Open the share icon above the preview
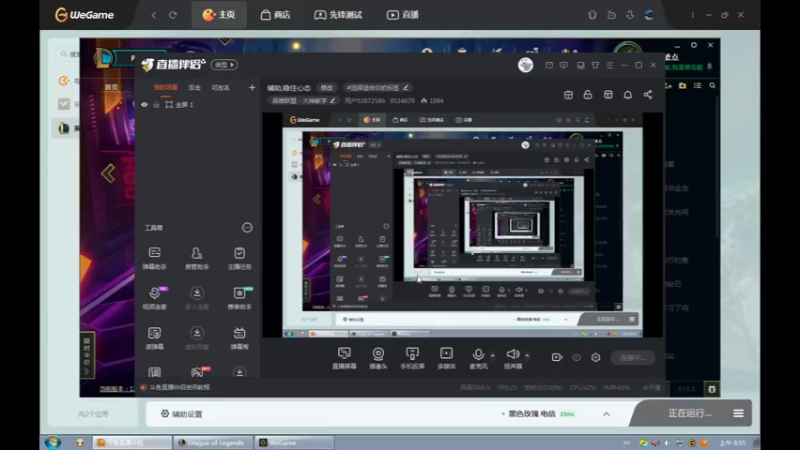 [647, 95]
